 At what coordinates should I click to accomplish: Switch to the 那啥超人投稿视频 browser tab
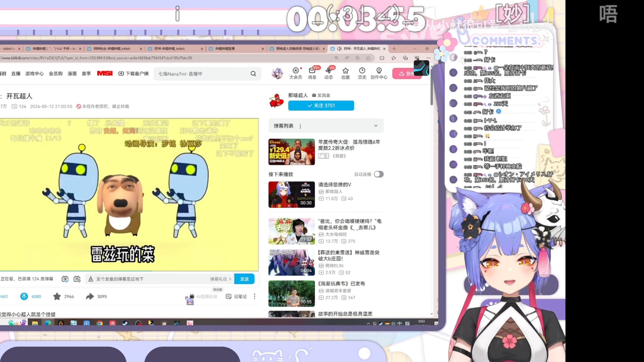coord(297,49)
